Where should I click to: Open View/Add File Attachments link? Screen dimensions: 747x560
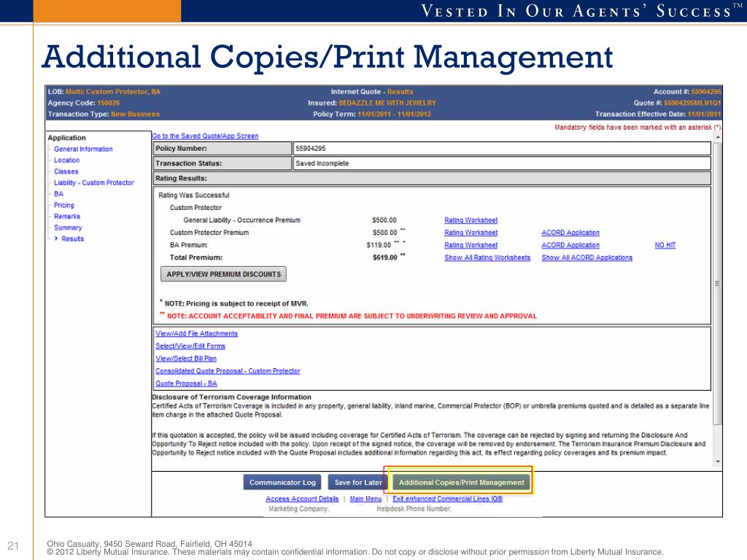coord(197,334)
